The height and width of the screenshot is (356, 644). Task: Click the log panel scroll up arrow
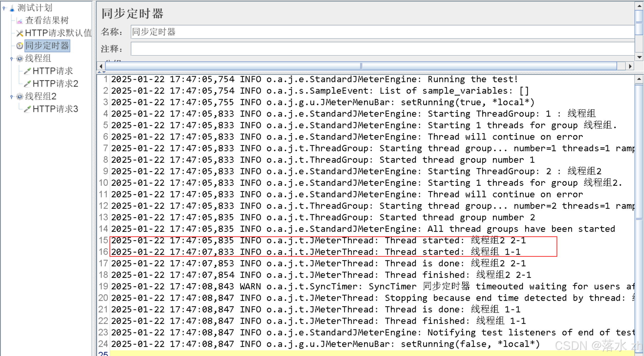point(639,79)
